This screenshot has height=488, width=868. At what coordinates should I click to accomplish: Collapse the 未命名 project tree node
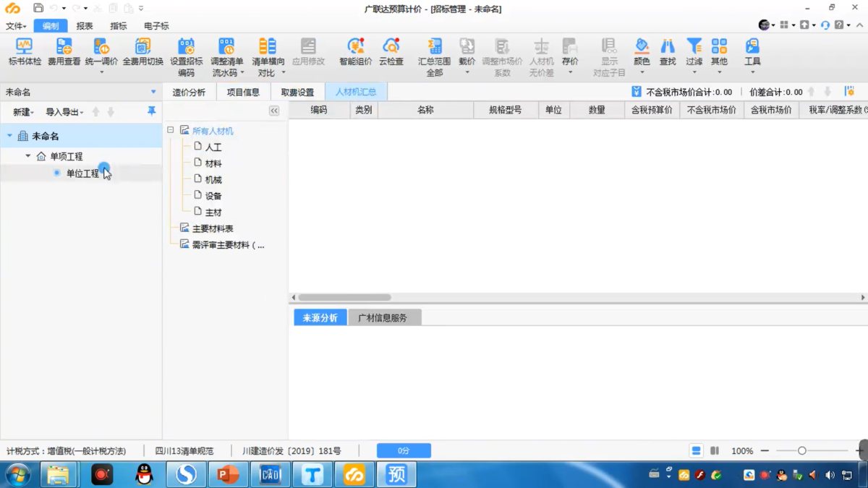point(9,136)
